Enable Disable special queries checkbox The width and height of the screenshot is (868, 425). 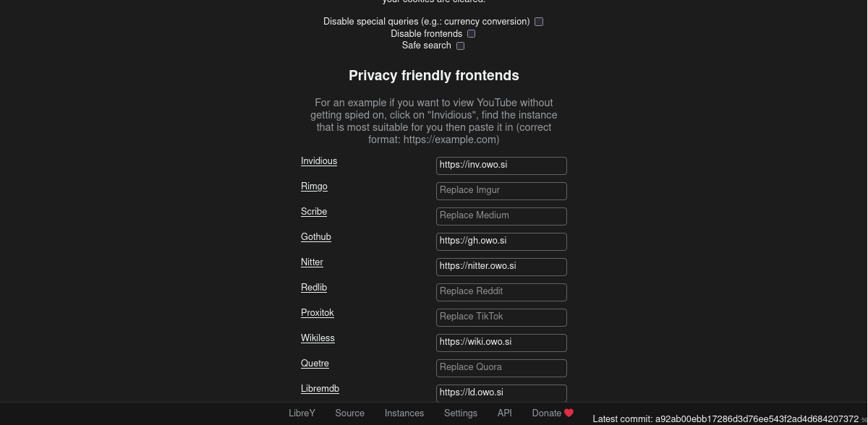pyautogui.click(x=539, y=22)
